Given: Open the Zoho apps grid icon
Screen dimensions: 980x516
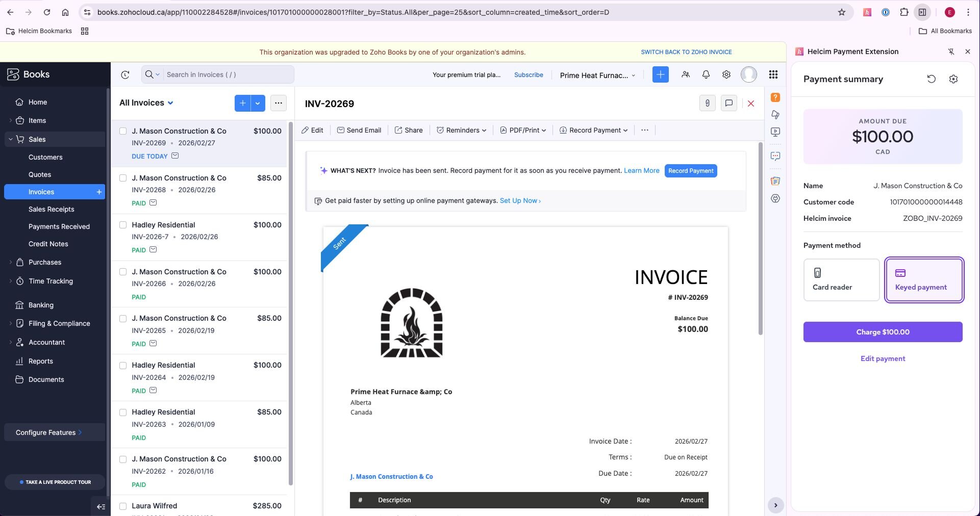Looking at the screenshot, I should coord(773,74).
